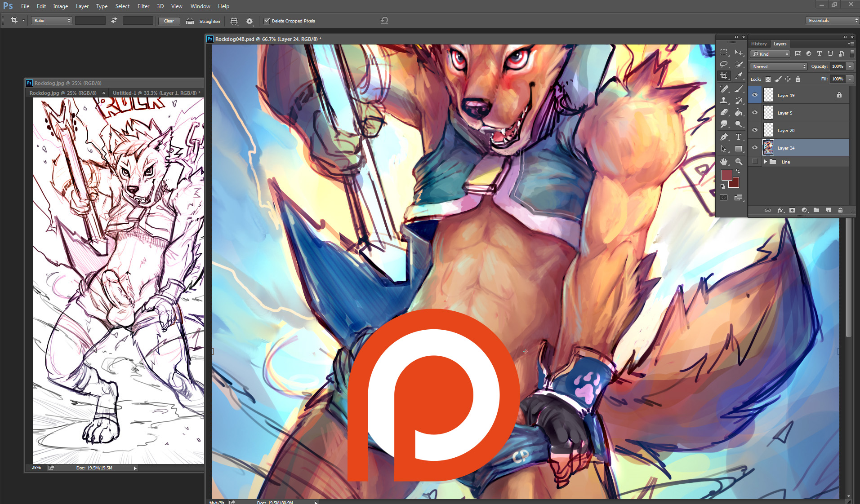860x504 pixels.
Task: Select the Lasso tool
Action: [724, 64]
